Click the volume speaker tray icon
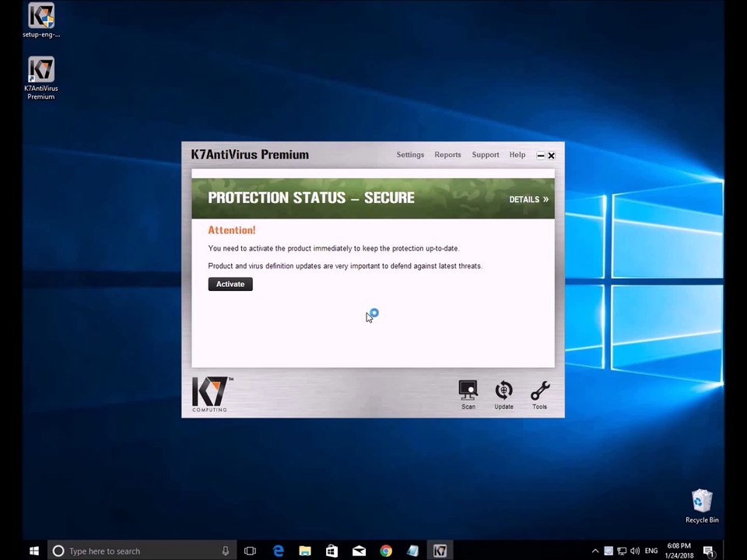747x560 pixels. pos(635,551)
